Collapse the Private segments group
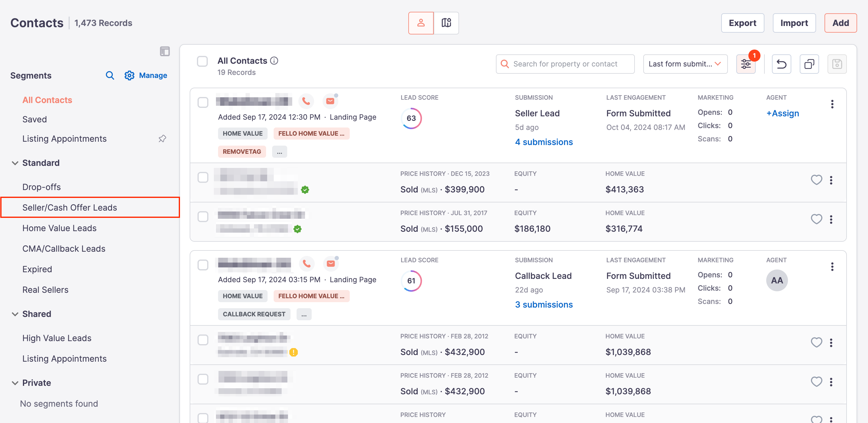Viewport: 868px width, 423px height. coord(15,383)
